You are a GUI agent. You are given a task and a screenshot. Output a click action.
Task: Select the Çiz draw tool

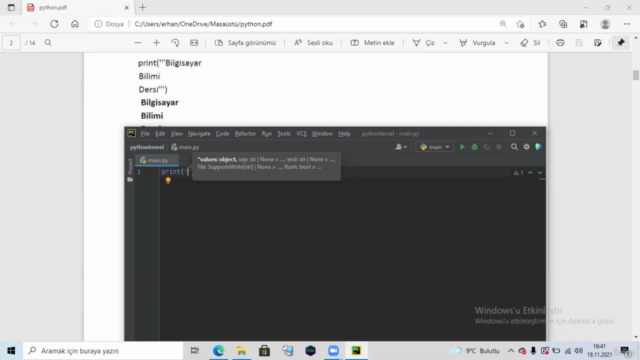423,43
